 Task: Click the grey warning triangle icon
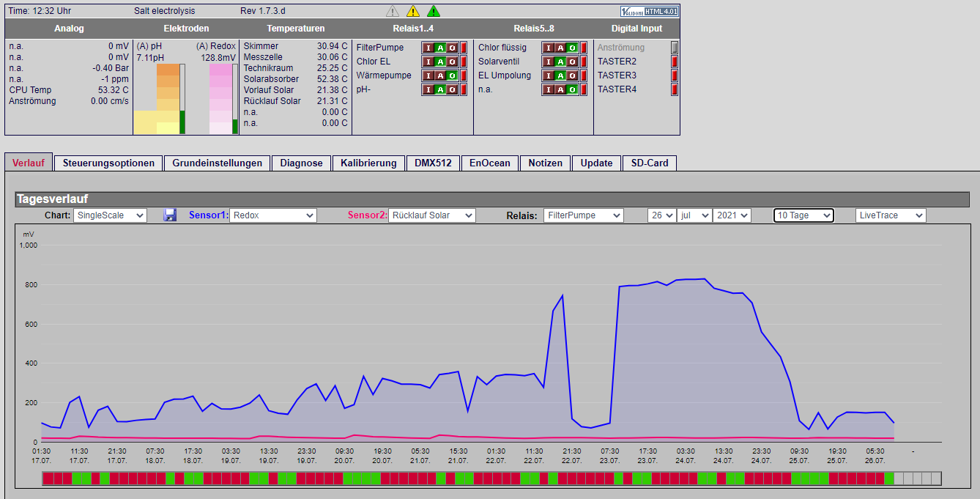[x=393, y=11]
